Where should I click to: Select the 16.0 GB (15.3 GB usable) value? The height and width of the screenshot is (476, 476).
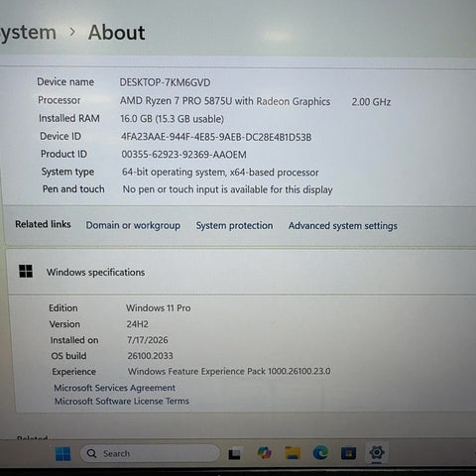coord(172,119)
